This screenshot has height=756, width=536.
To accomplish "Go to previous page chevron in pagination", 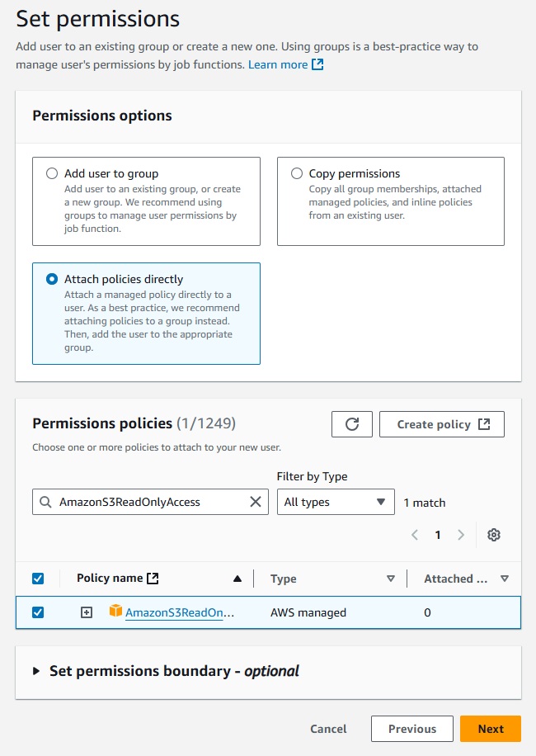I will 415,535.
